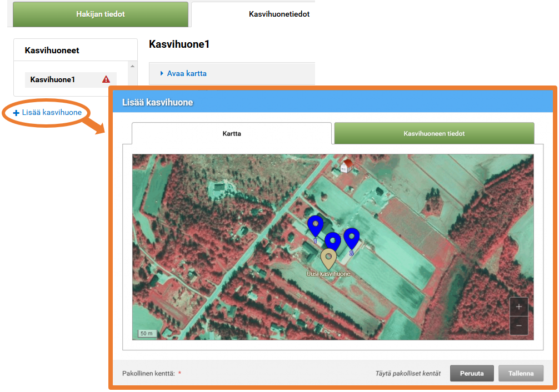
Task: Open the Hakijan tiedot tab
Action: pyautogui.click(x=100, y=14)
